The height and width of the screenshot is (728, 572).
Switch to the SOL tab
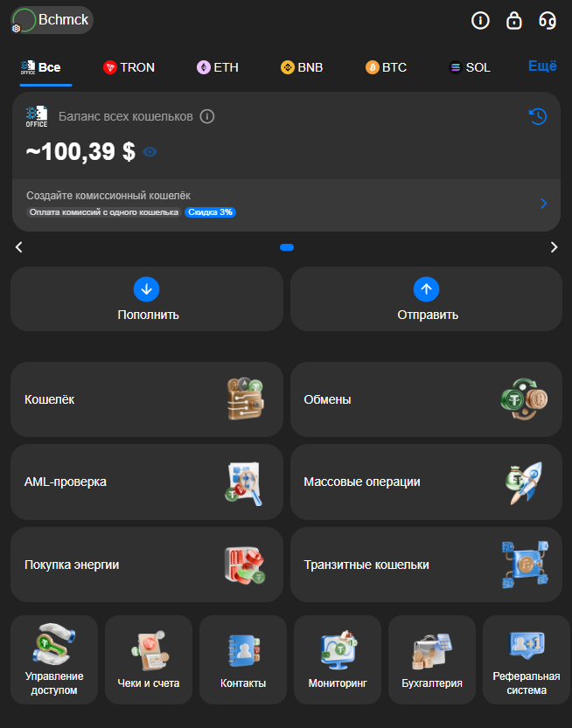(470, 67)
